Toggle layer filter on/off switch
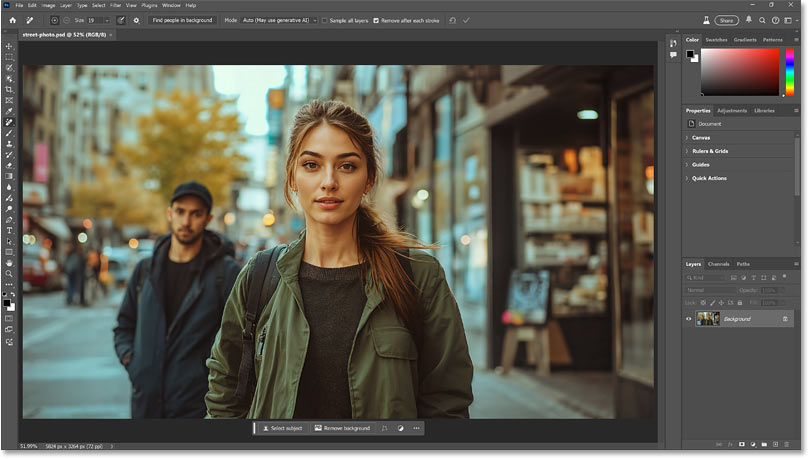Screen dimensions: 809x459 pos(785,277)
